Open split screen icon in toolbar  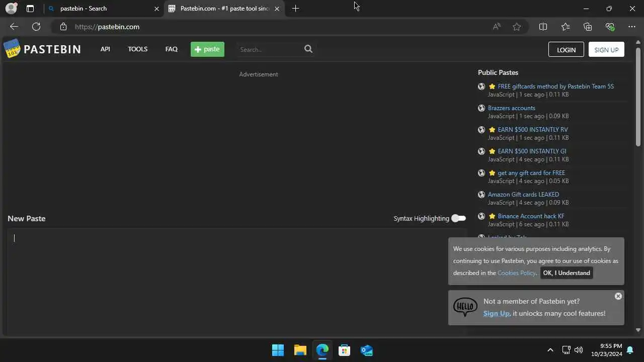pyautogui.click(x=543, y=27)
